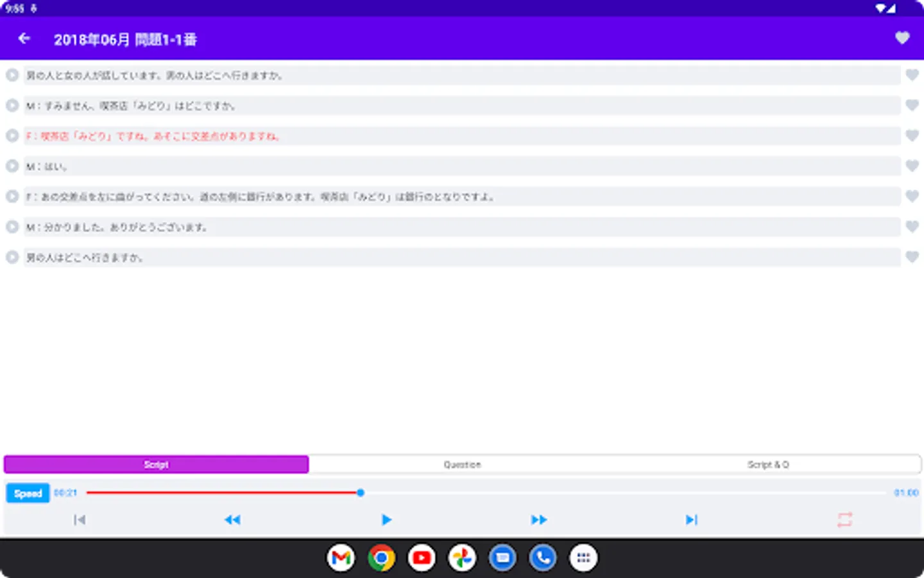This screenshot has width=924, height=578.
Task: Go back with the arrow button
Action: tap(23, 38)
